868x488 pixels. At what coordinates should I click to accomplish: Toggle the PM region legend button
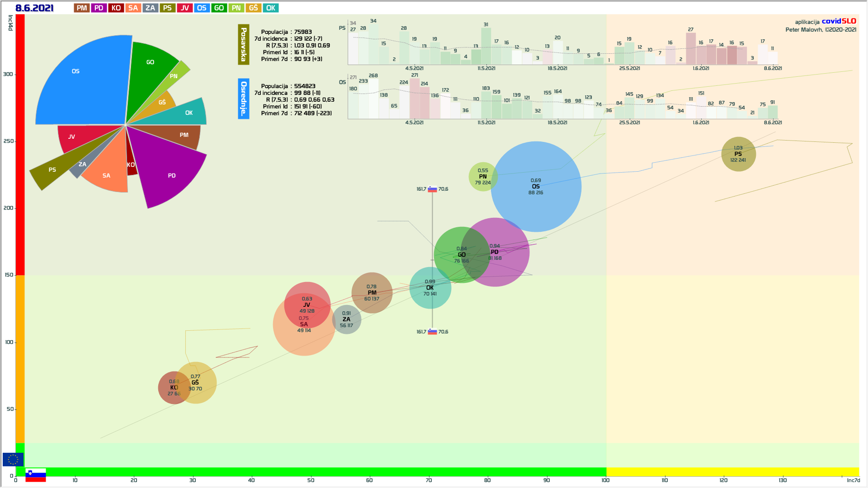pos(82,8)
